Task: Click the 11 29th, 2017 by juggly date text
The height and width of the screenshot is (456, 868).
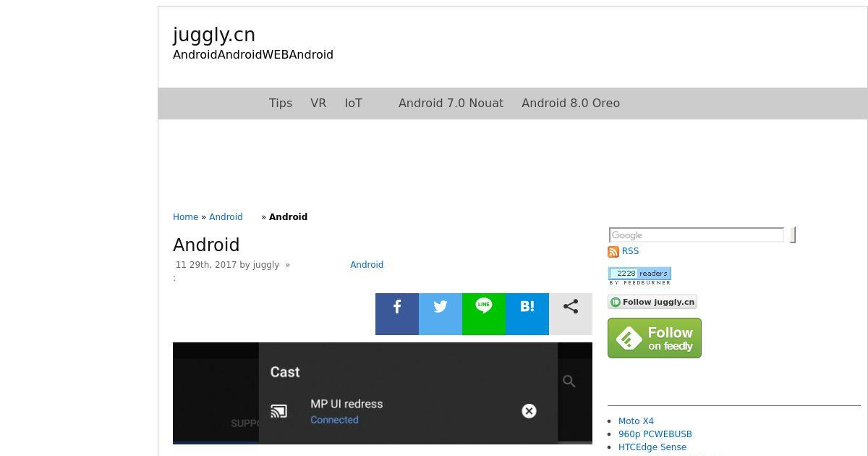Action: click(x=227, y=265)
